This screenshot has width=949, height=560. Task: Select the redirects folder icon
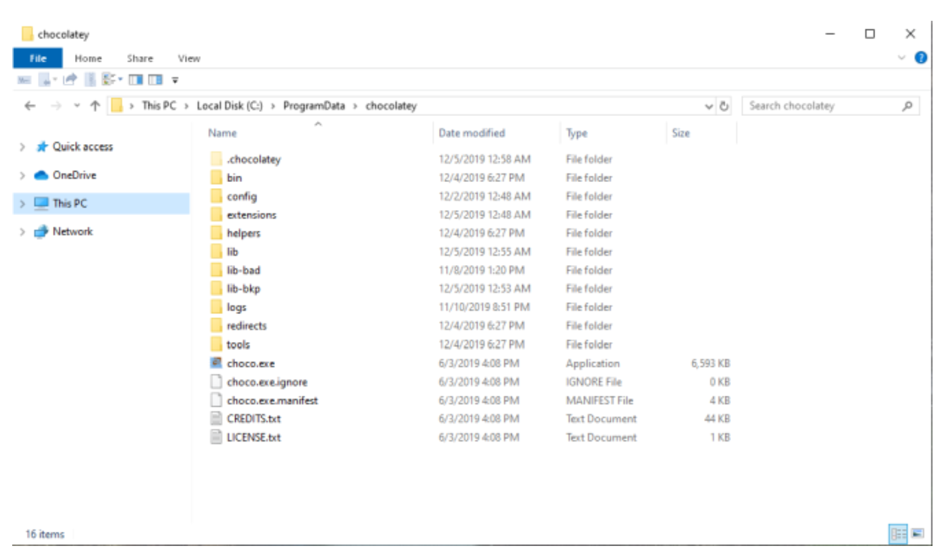(216, 326)
